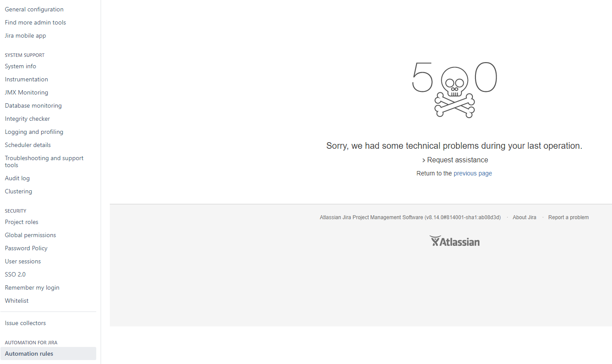
Task: Click the chevron next to Request assistance
Action: pos(423,160)
